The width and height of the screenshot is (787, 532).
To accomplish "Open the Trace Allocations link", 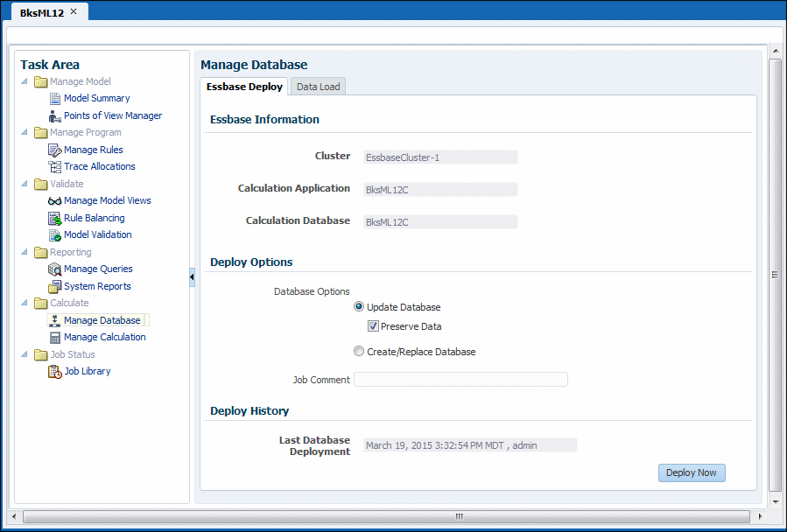I will [x=100, y=166].
